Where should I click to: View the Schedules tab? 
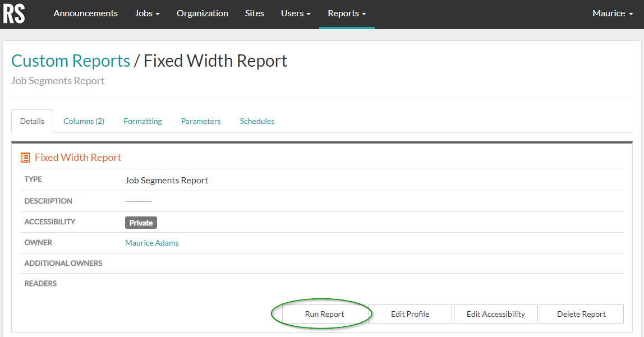256,121
